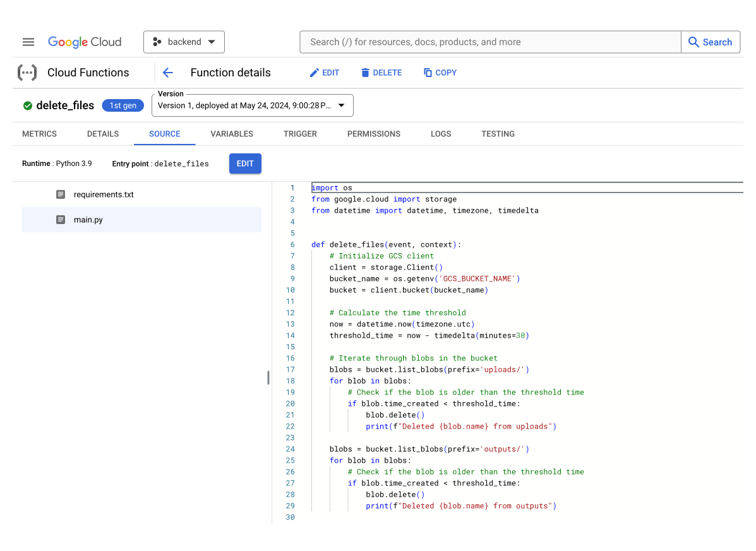Image resolution: width=756 pixels, height=551 pixels.
Task: Switch to the METRICS tab
Action: click(39, 134)
